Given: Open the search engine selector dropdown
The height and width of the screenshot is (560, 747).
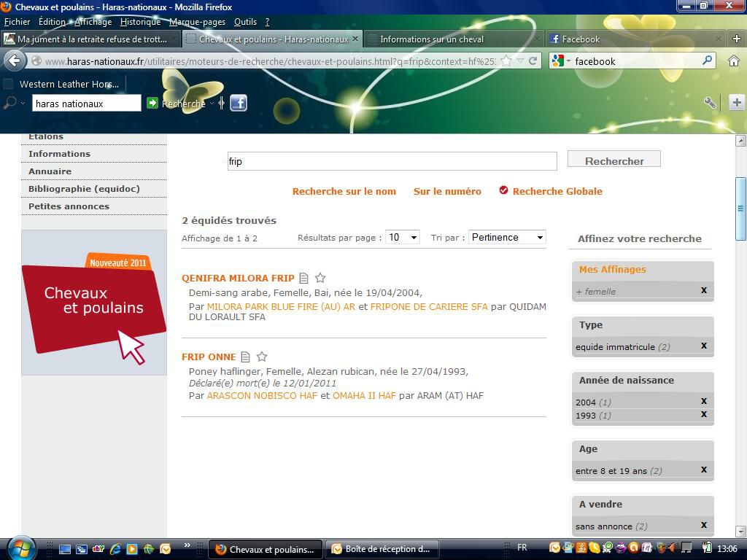Looking at the screenshot, I should [x=560, y=61].
